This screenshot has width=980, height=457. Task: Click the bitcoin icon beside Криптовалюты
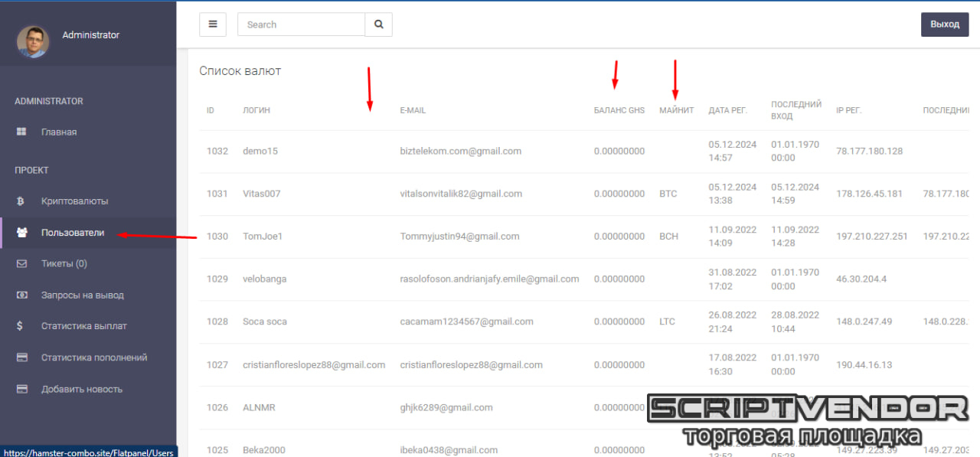pos(21,201)
